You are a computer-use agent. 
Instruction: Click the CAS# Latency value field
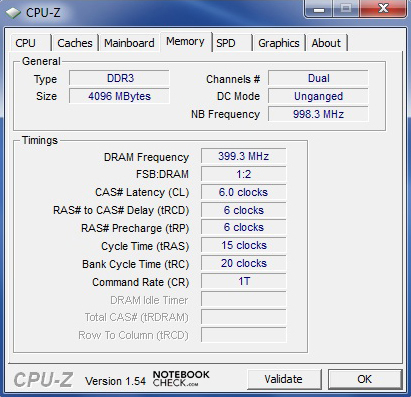pos(244,192)
